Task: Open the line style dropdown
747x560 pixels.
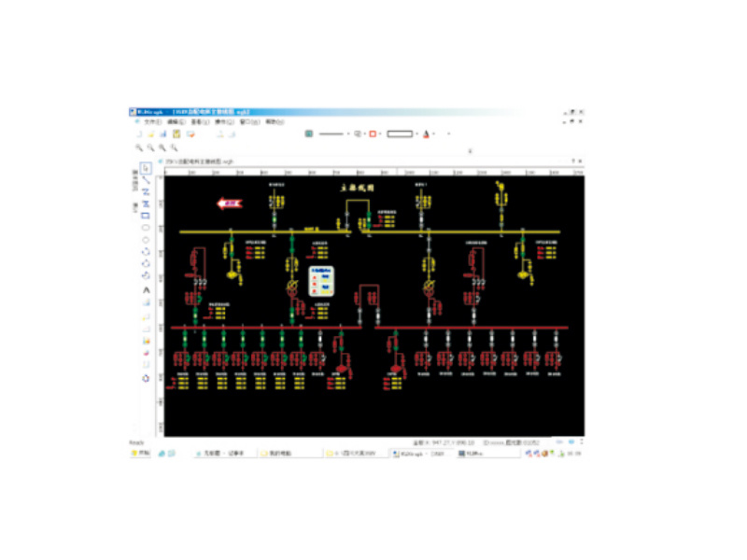Action: point(348,133)
